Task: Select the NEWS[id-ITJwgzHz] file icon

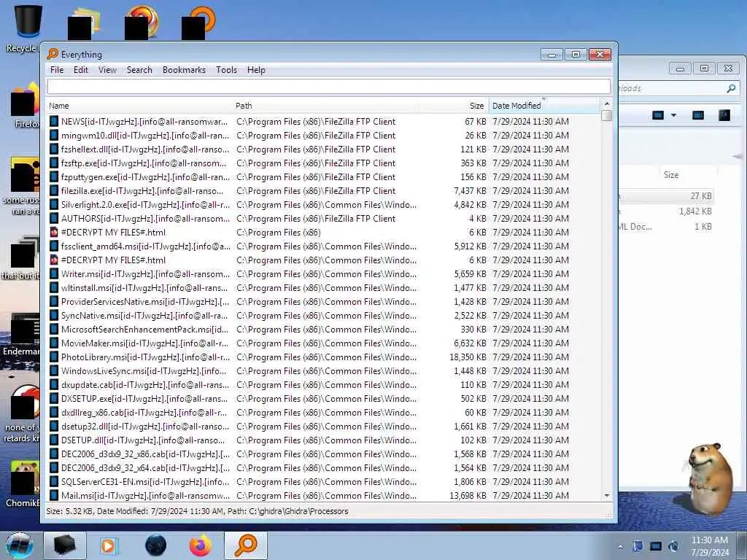Action: pos(54,122)
